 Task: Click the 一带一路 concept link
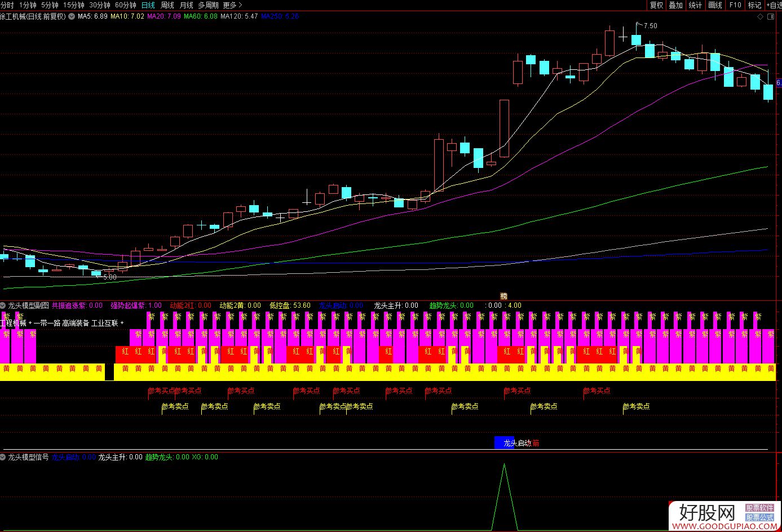click(47, 323)
